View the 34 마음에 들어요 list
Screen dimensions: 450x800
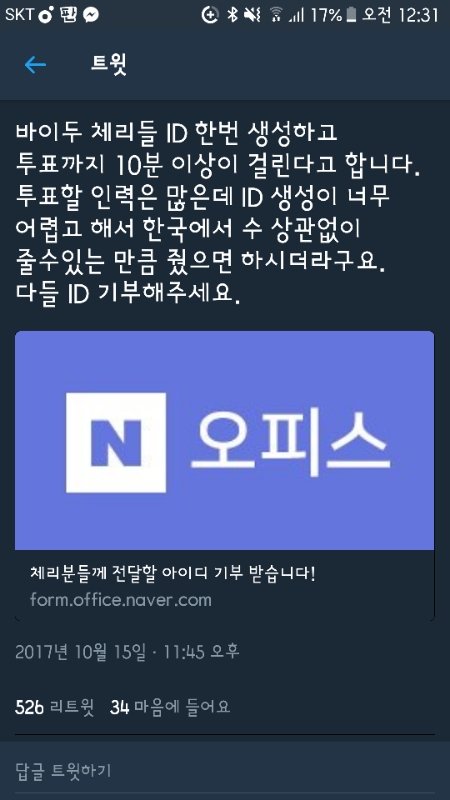pyautogui.click(x=170, y=707)
